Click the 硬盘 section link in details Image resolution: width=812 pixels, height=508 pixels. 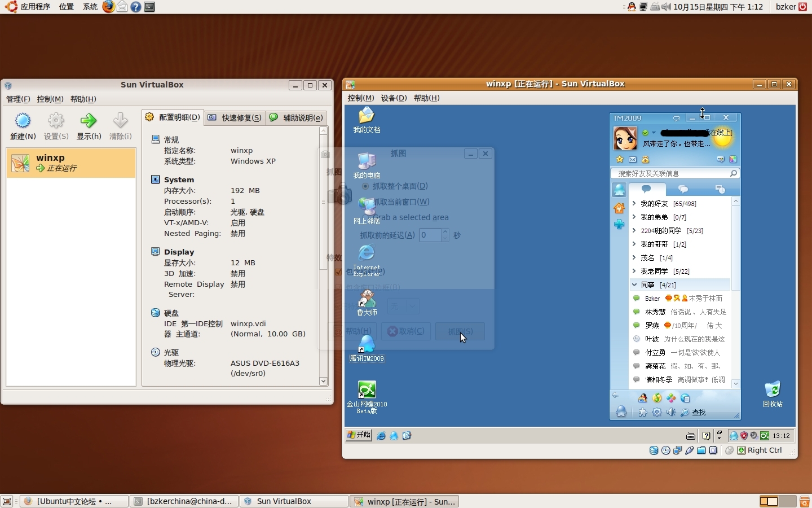tap(171, 313)
